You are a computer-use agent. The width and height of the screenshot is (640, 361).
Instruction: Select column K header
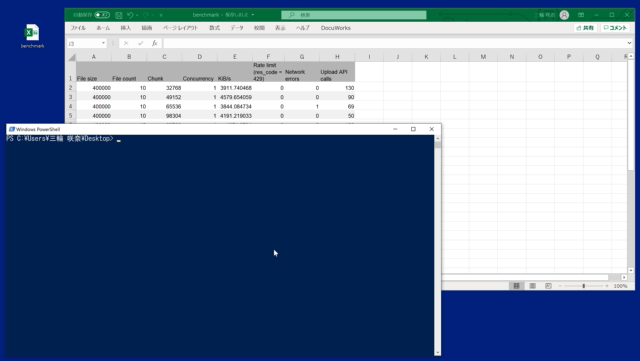pos(426,57)
